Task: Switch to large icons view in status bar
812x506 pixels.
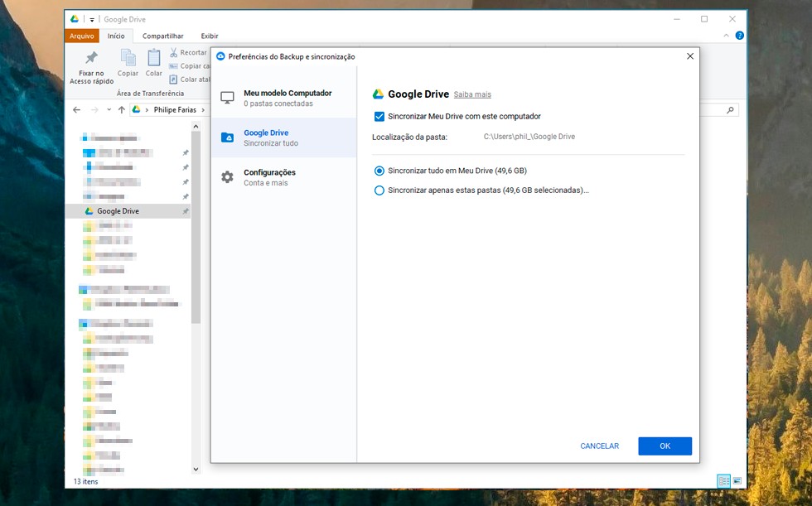Action: 737,480
